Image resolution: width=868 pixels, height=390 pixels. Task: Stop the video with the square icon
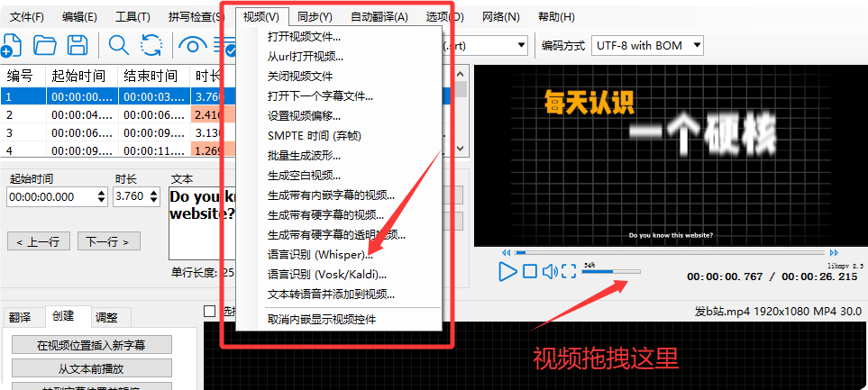(x=530, y=271)
